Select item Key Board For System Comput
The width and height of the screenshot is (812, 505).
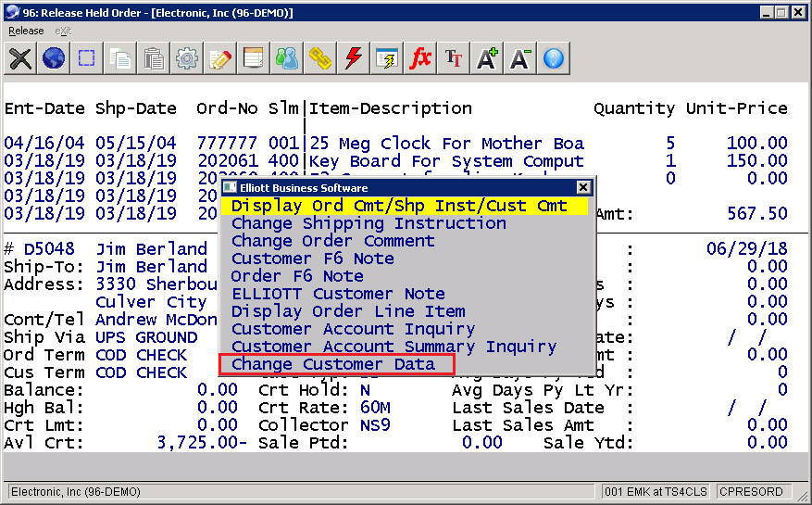pyautogui.click(x=447, y=160)
